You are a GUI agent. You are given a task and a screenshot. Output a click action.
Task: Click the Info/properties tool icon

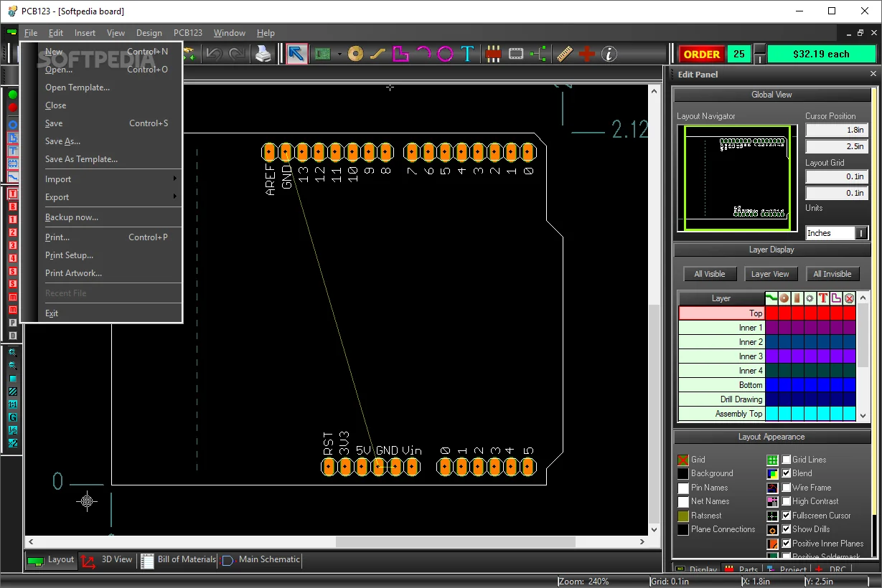point(609,54)
